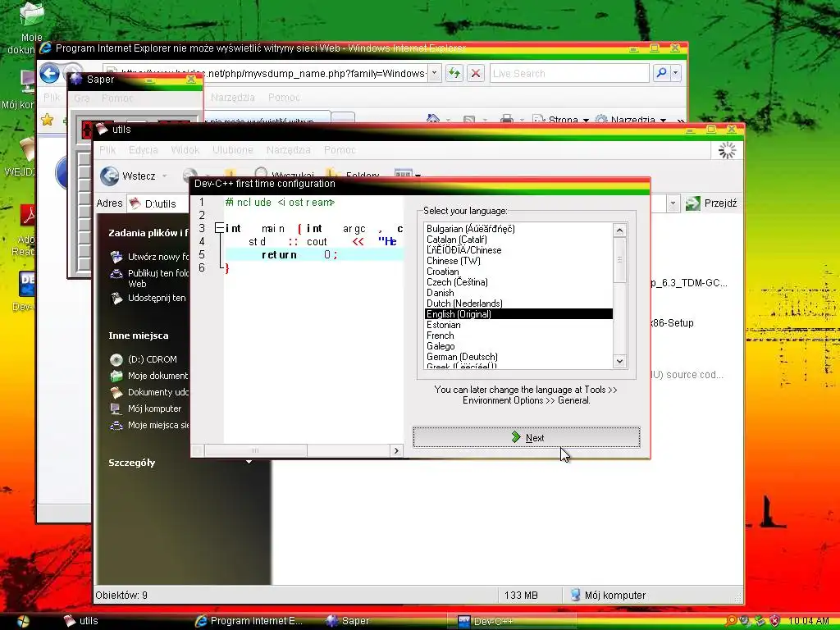Click the Print icon in IE toolbar

(x=507, y=120)
